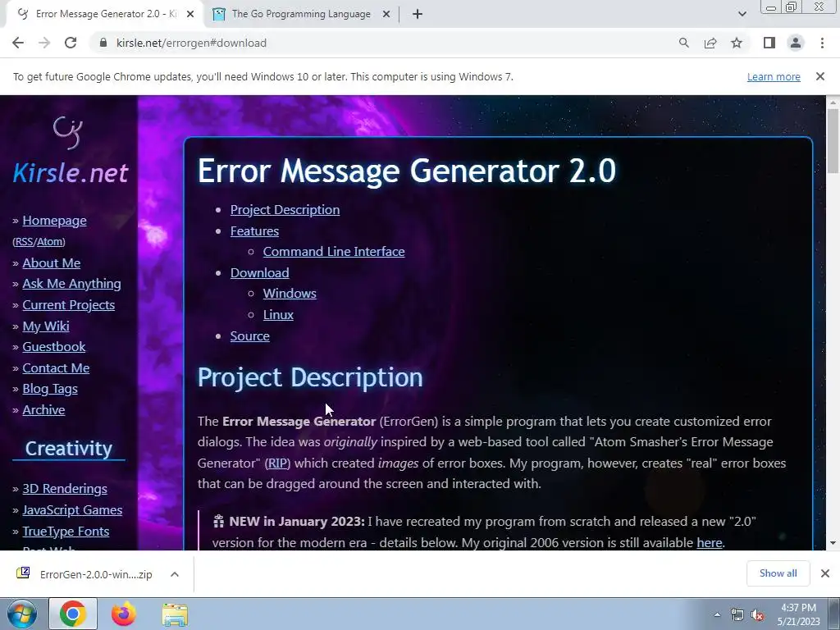Follow the 'here' link to 2006 version
The image size is (840, 630).
click(710, 543)
